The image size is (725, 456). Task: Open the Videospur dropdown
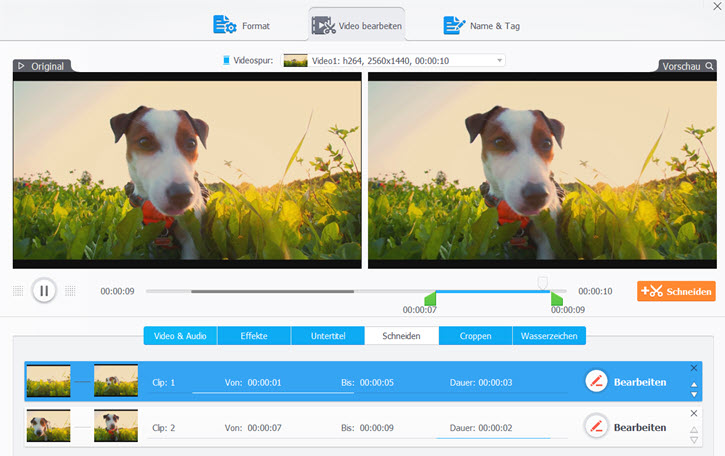393,61
